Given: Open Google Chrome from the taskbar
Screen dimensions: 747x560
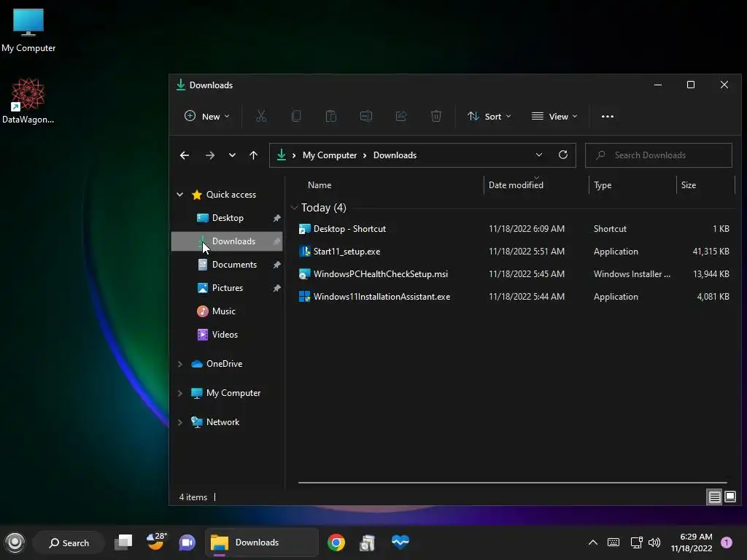Looking at the screenshot, I should [336, 542].
